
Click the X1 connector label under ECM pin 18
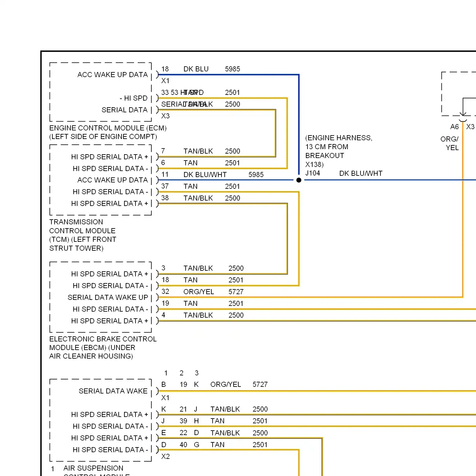pos(165,81)
